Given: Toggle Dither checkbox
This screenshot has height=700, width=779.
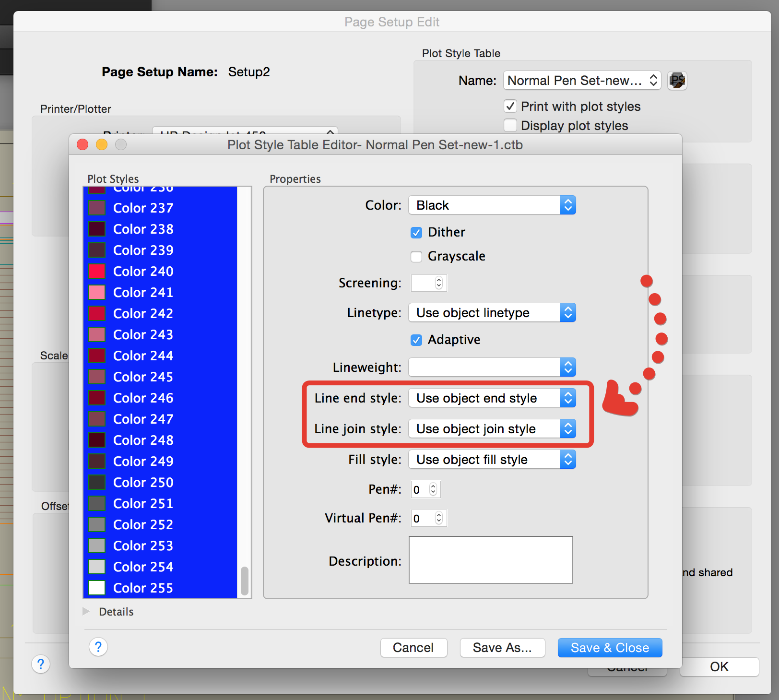Looking at the screenshot, I should [416, 233].
